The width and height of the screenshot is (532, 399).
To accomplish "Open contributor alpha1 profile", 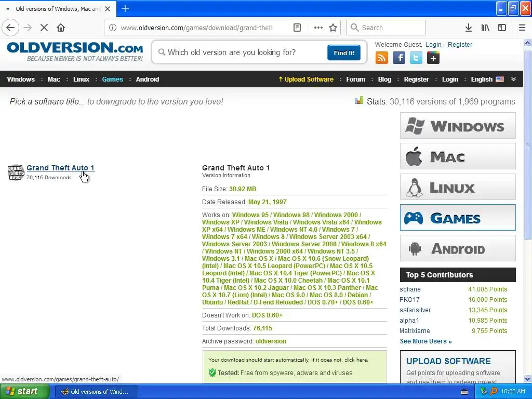I will (x=409, y=320).
